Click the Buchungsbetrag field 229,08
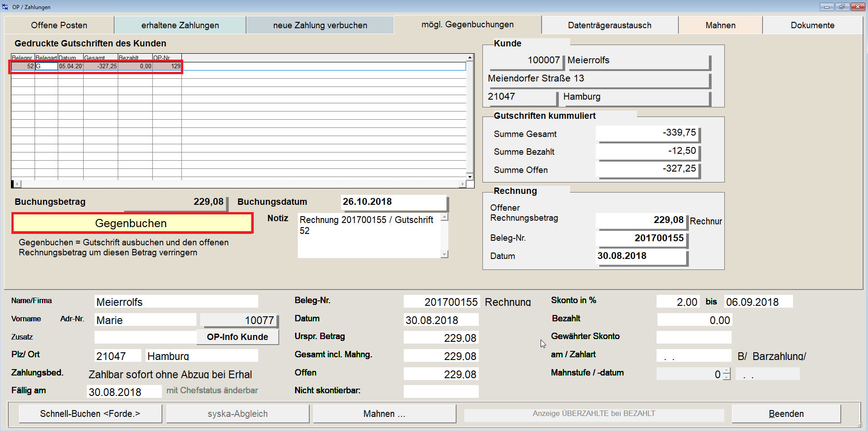868x431 pixels. [x=175, y=202]
